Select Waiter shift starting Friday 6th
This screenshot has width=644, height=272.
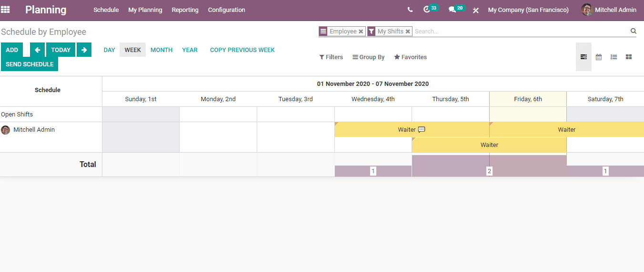click(567, 129)
